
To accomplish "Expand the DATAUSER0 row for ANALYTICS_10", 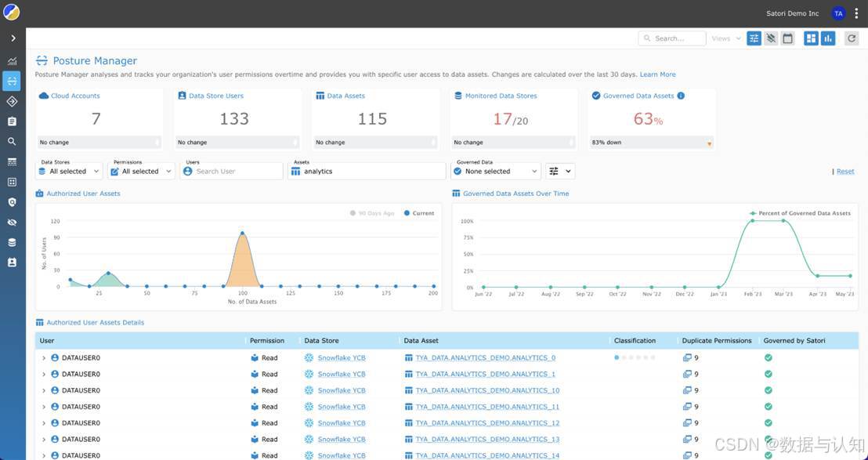I will (x=44, y=390).
